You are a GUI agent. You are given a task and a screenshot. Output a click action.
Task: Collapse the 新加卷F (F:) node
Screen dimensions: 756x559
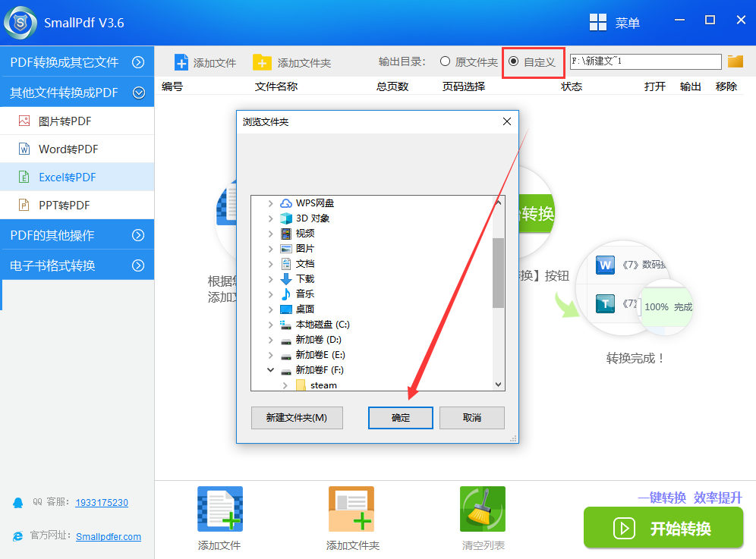[x=270, y=370]
